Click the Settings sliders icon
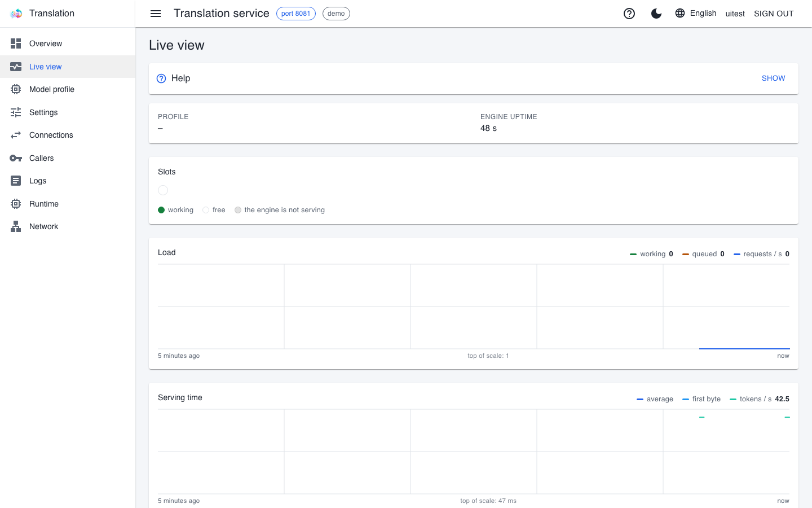This screenshot has height=508, width=812. pos(16,112)
